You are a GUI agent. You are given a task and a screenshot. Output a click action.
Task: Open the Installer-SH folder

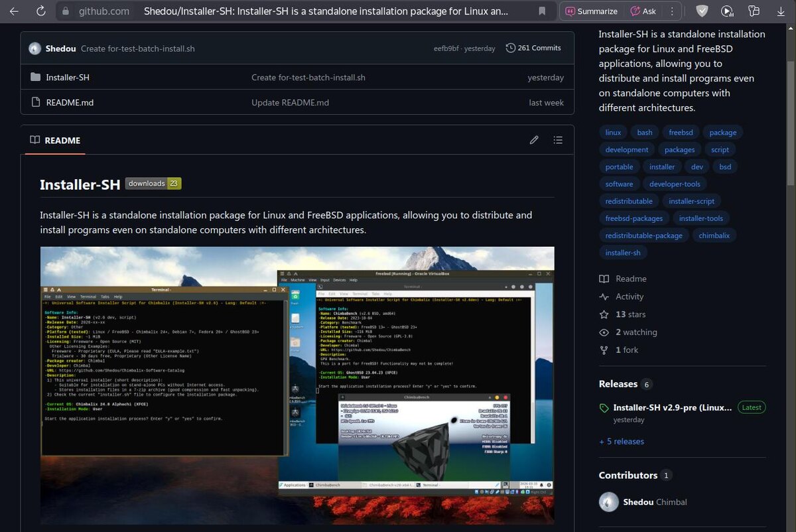[x=68, y=77]
